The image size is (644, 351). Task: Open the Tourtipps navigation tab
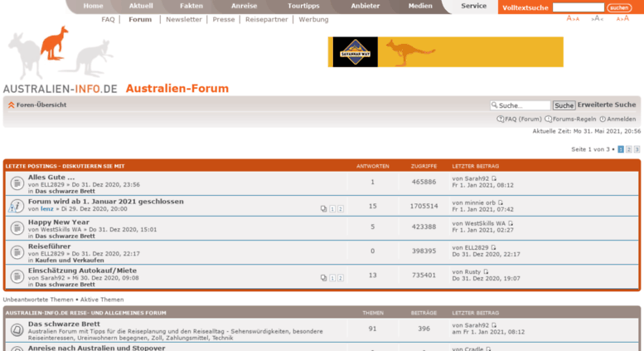[303, 6]
